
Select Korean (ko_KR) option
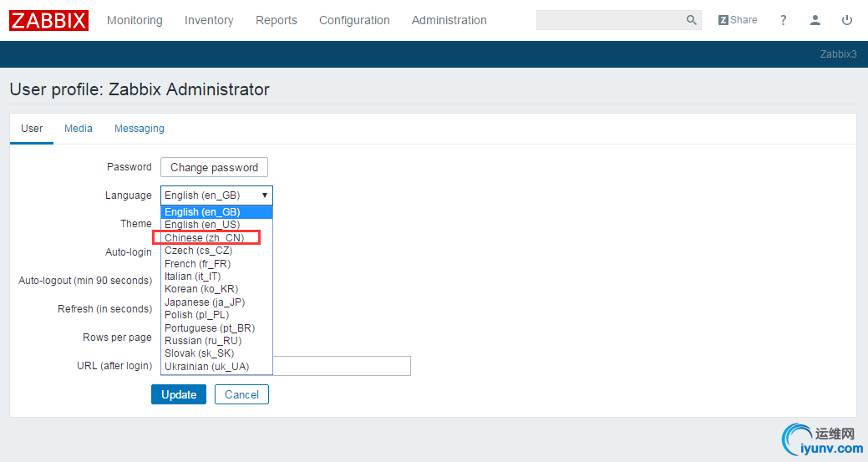pos(216,289)
